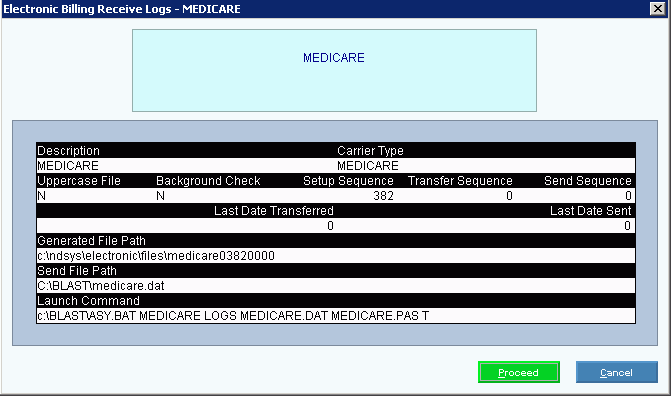Click the Setup Sequence header
Screen dimensions: 671x396
pyautogui.click(x=348, y=181)
